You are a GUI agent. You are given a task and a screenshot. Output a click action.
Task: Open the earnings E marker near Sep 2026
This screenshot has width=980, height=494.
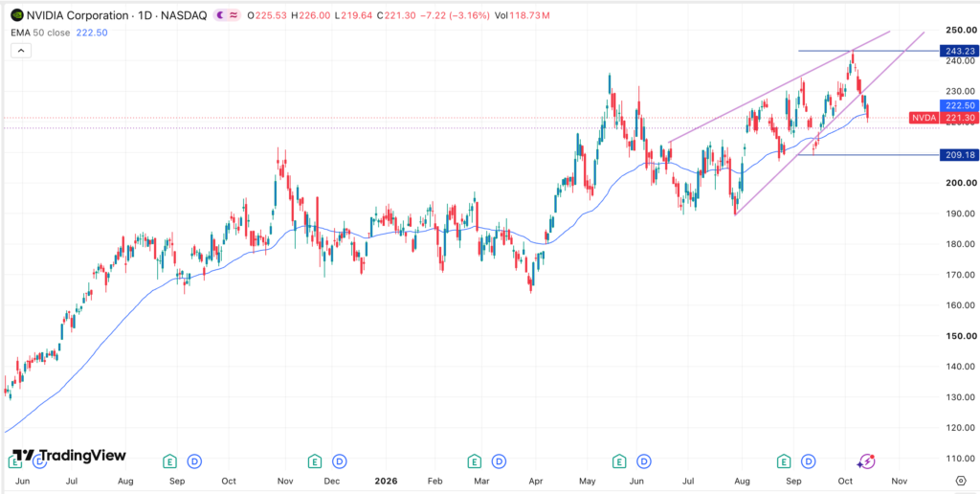[x=783, y=461]
